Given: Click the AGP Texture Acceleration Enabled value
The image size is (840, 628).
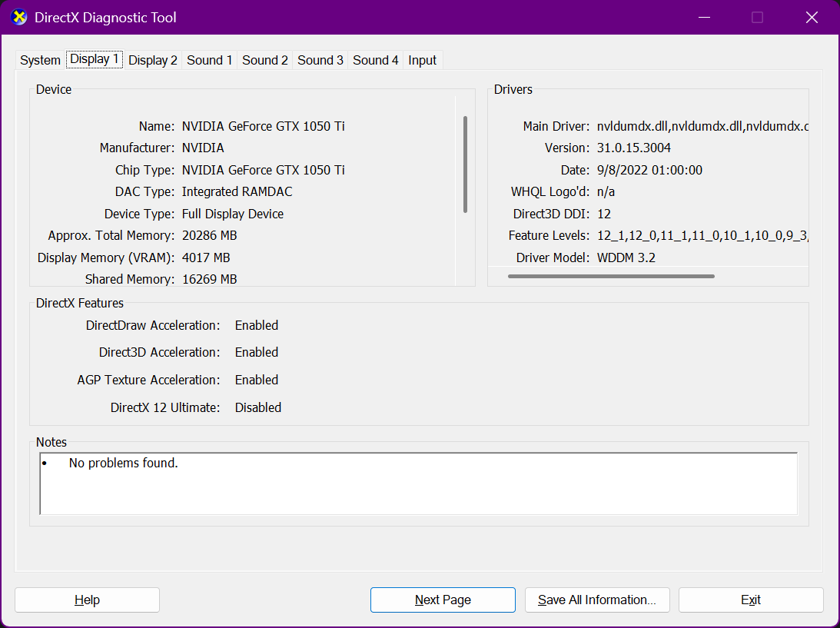Looking at the screenshot, I should click(x=257, y=380).
